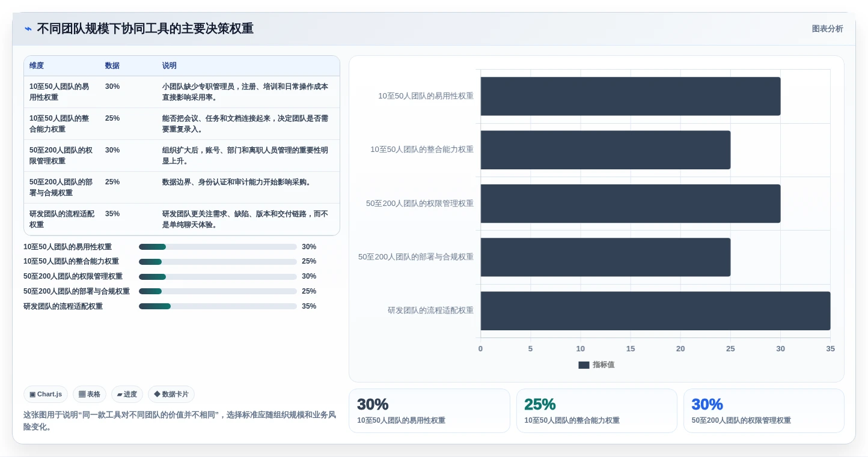This screenshot has width=868, height=457.
Task: Click the chart axis label 研发团队的流程适配权重
Action: tap(430, 310)
